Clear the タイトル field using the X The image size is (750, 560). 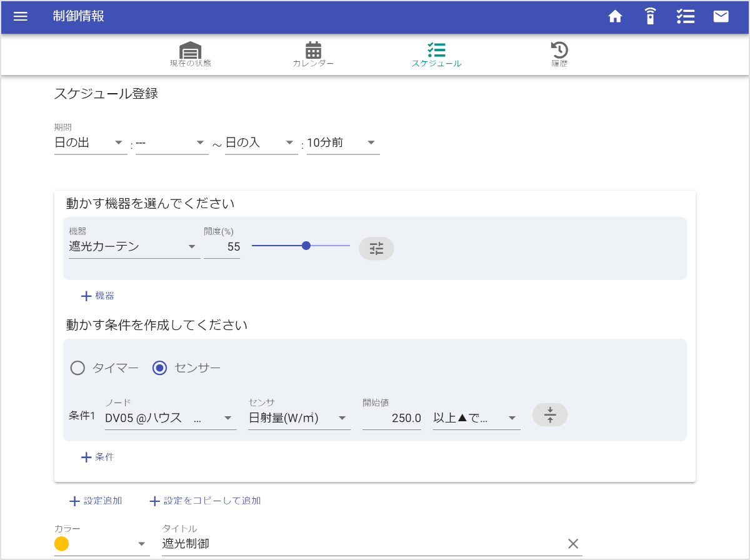[x=572, y=543]
